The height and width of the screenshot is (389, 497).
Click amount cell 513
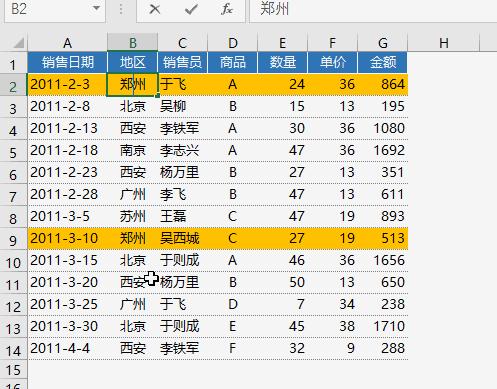[x=383, y=238]
